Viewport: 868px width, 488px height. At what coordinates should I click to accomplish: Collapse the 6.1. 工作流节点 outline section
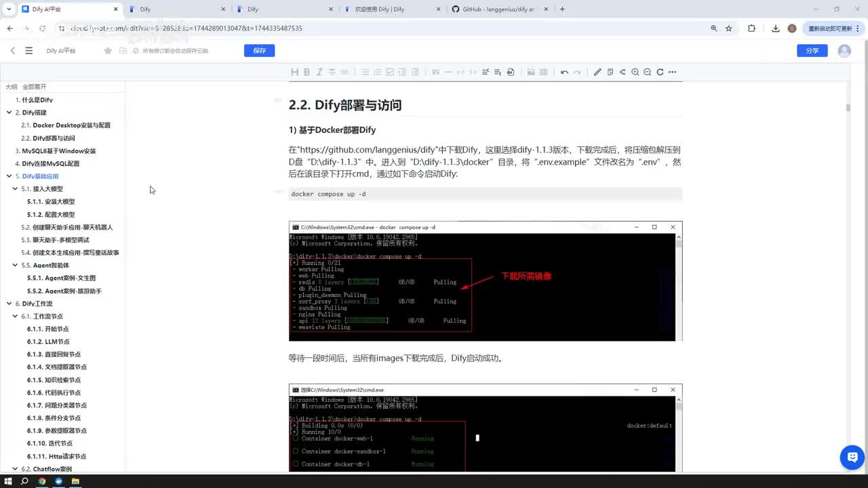[16, 317]
